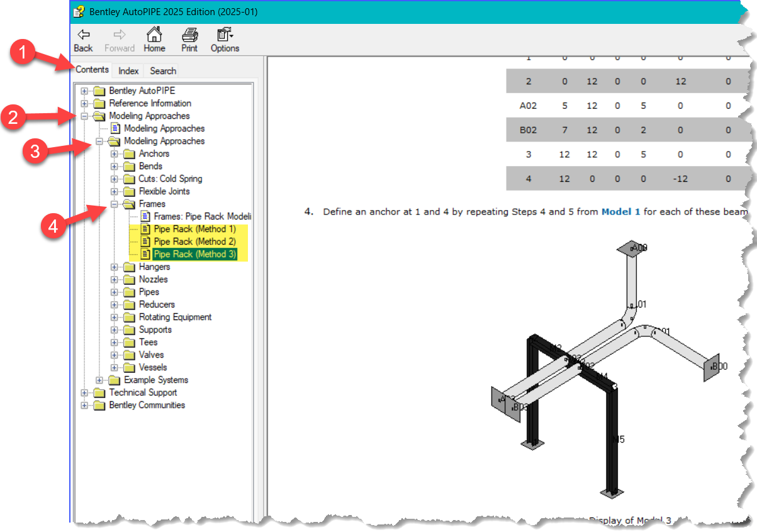
Task: Click the Pipe Rack (Method 3) page icon
Action: point(145,254)
